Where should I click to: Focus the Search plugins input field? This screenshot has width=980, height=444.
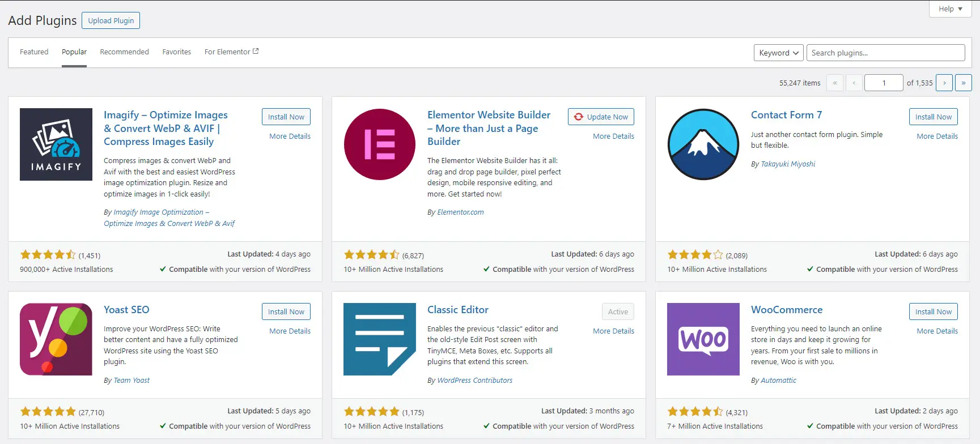tap(885, 53)
